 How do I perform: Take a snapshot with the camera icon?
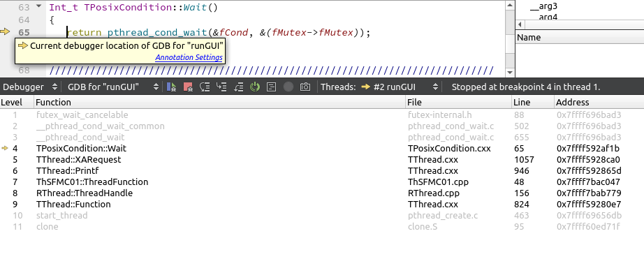point(305,87)
